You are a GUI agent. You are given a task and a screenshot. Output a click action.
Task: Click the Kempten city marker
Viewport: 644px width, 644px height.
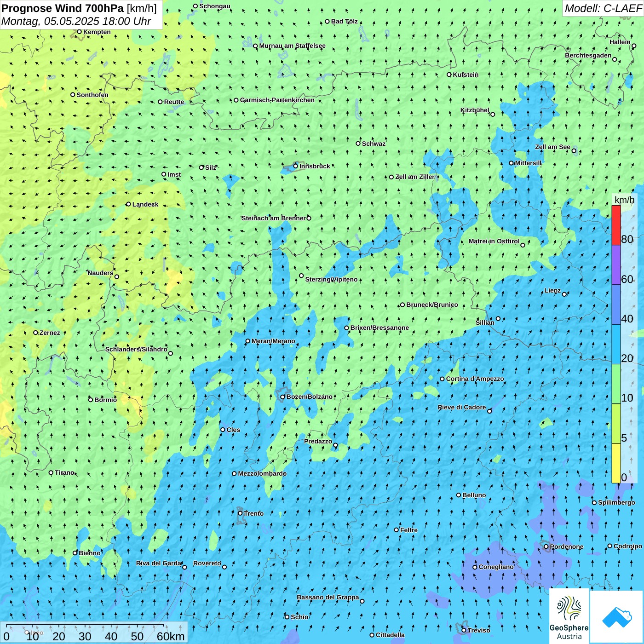[x=79, y=32]
